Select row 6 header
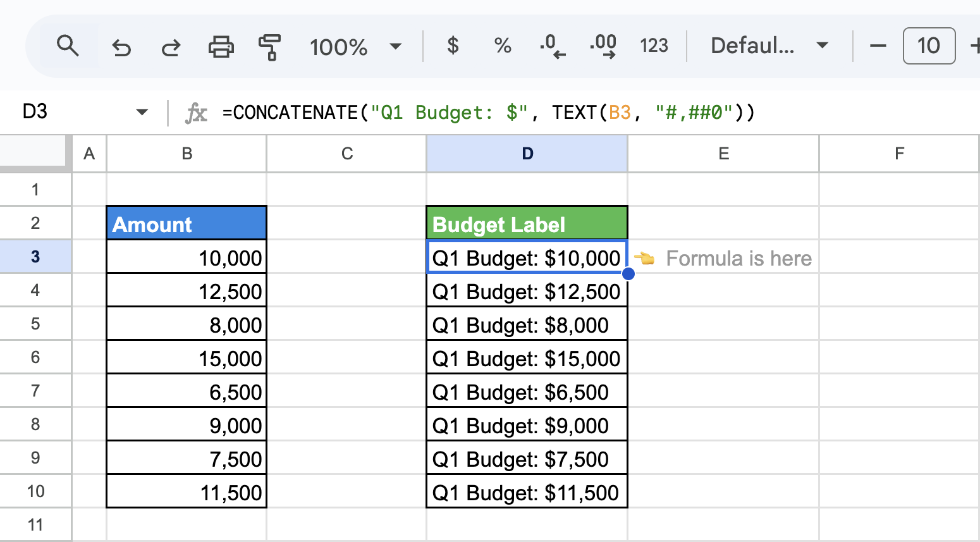Viewport: 980px width, 542px height. (35, 357)
